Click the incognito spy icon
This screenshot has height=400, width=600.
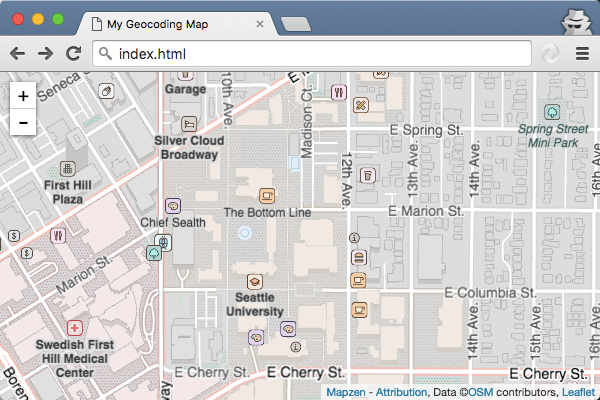(576, 22)
